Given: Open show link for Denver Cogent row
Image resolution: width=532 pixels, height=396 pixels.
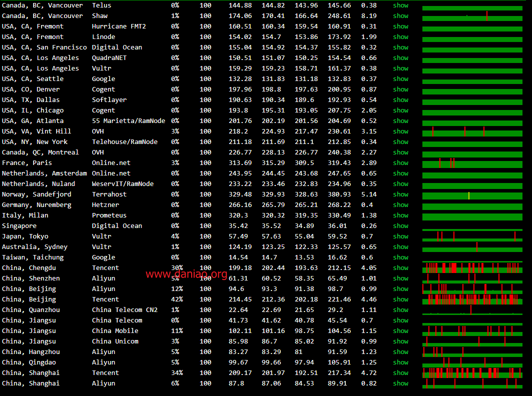Looking at the screenshot, I should 400,89.
